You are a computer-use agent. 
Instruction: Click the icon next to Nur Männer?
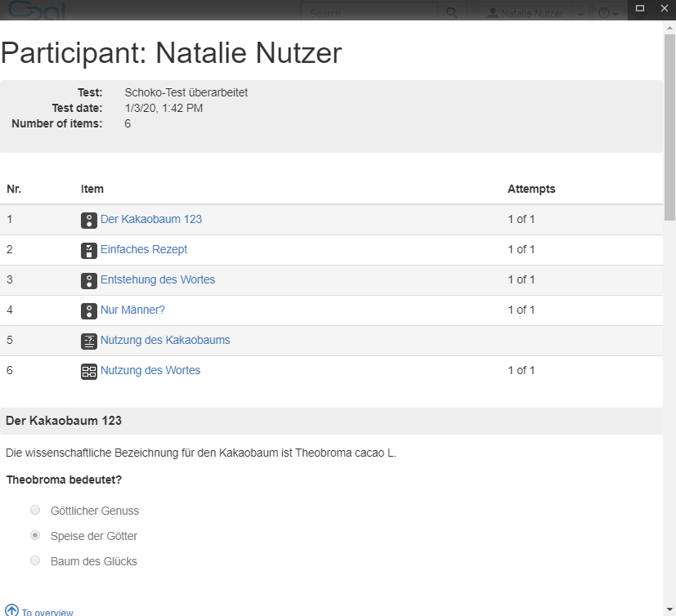point(89,310)
